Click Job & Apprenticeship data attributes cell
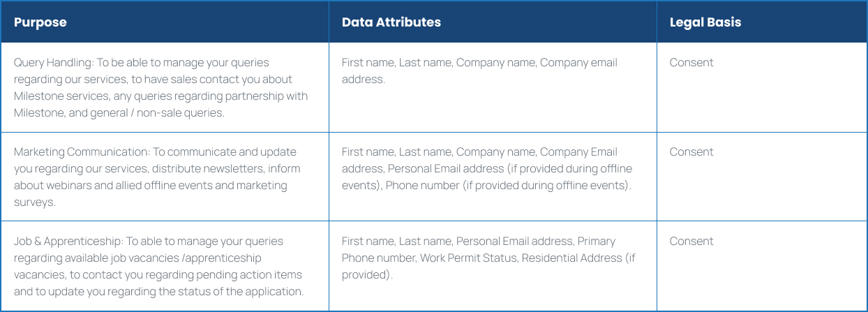Screen dimensions: 868x312 (493, 266)
